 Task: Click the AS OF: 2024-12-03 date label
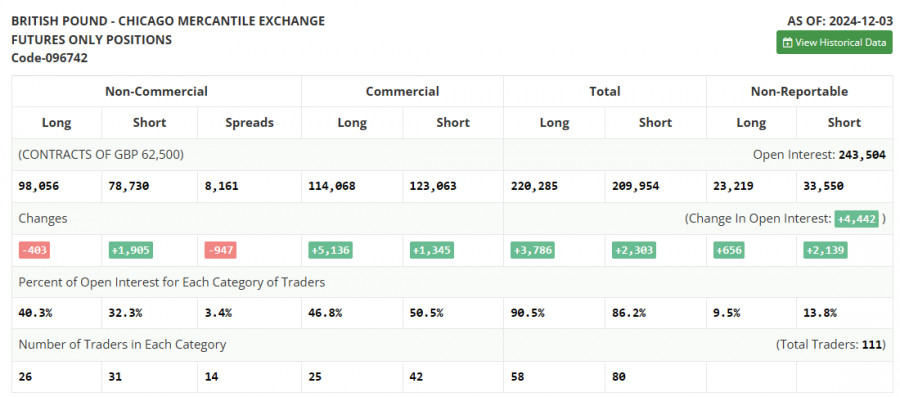click(840, 21)
